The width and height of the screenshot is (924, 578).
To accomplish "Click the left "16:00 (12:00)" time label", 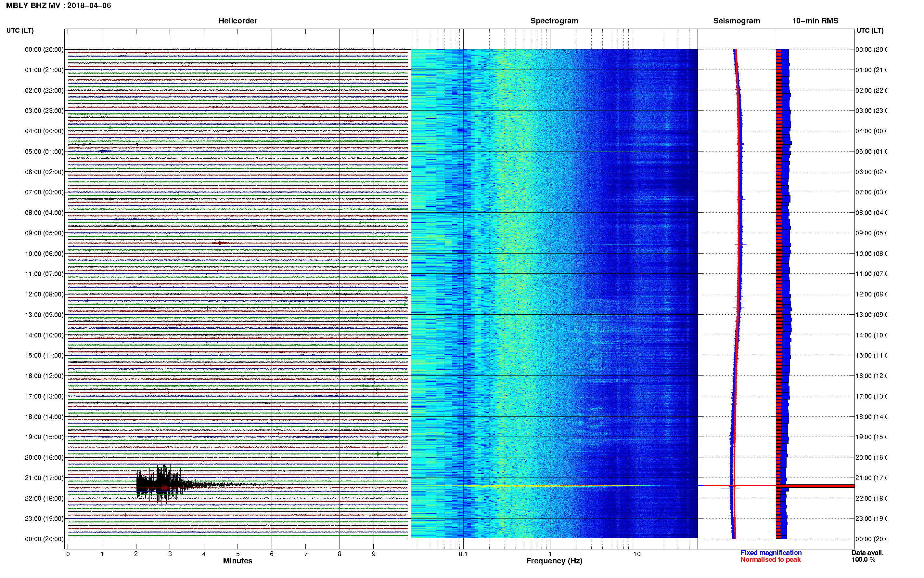I will click(x=44, y=376).
